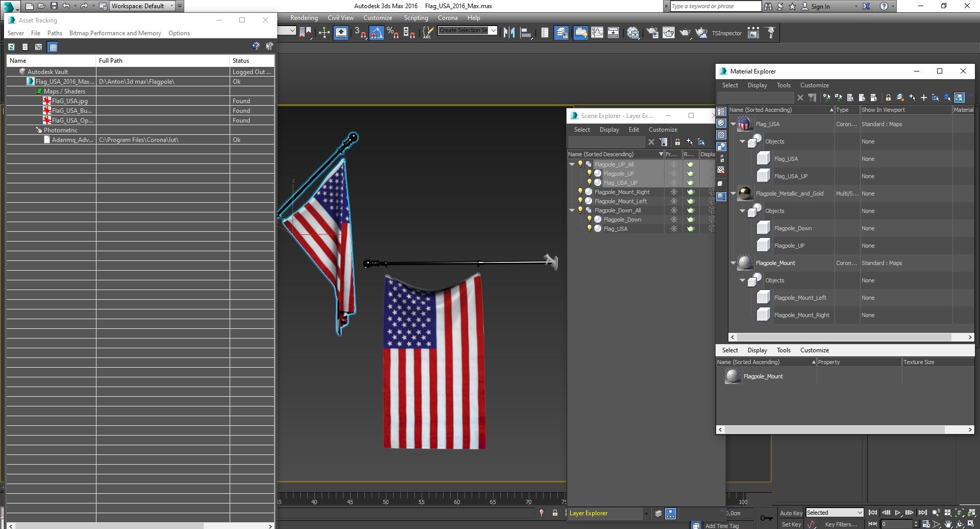Viewport: 980px width, 529px height.
Task: Open Bitmap Performance and Memory menu
Action: point(115,33)
